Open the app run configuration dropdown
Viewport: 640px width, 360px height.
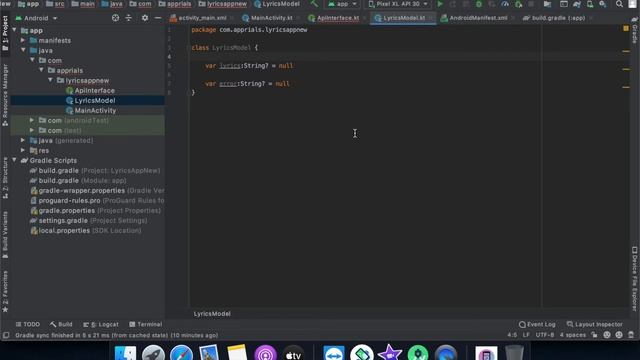[x=342, y=4]
